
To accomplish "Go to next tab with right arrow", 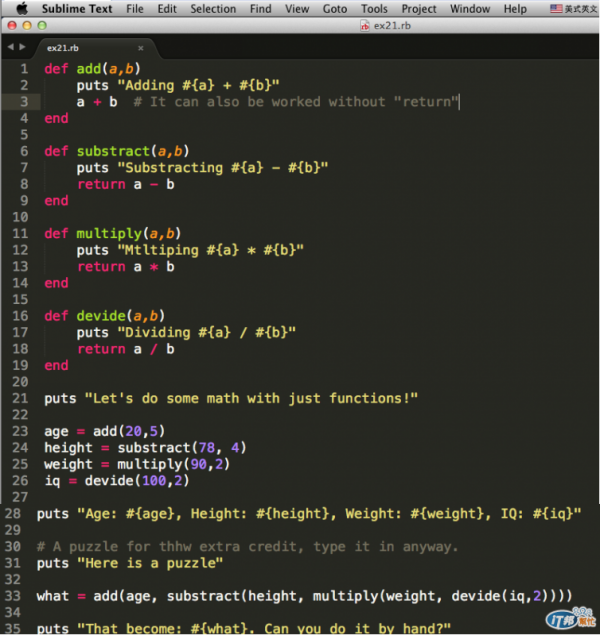I will pos(22,47).
